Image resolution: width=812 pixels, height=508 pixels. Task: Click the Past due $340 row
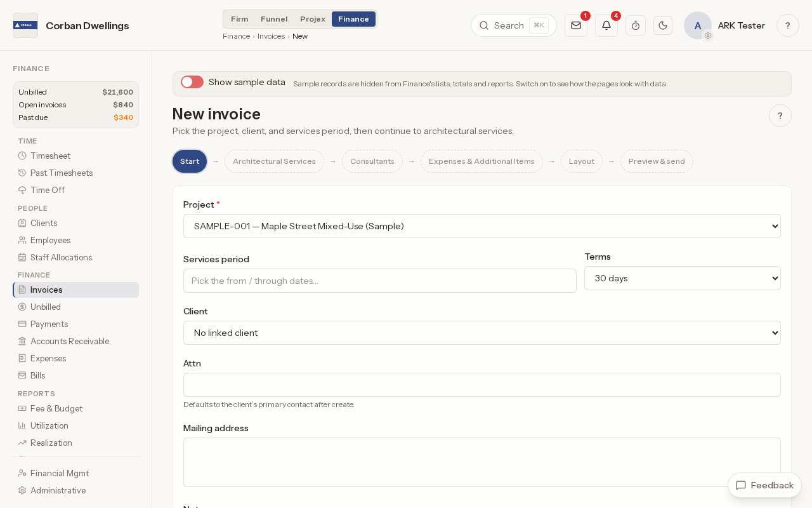click(x=75, y=117)
